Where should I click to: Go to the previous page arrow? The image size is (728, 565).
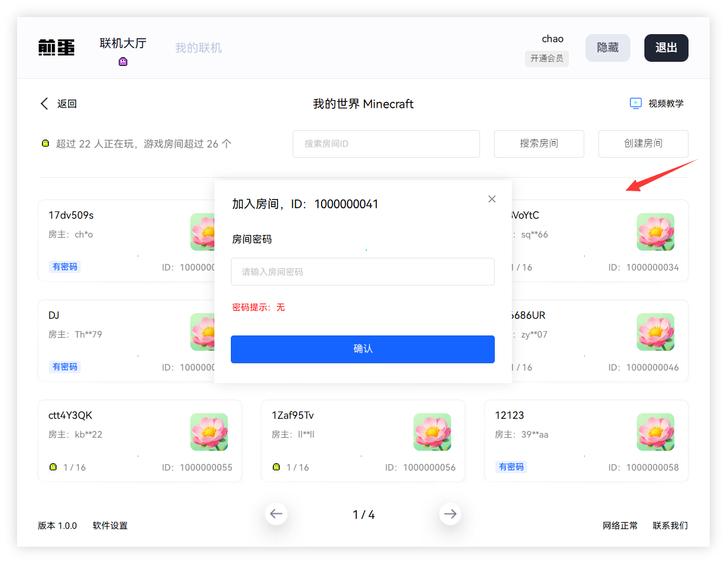pyautogui.click(x=276, y=514)
